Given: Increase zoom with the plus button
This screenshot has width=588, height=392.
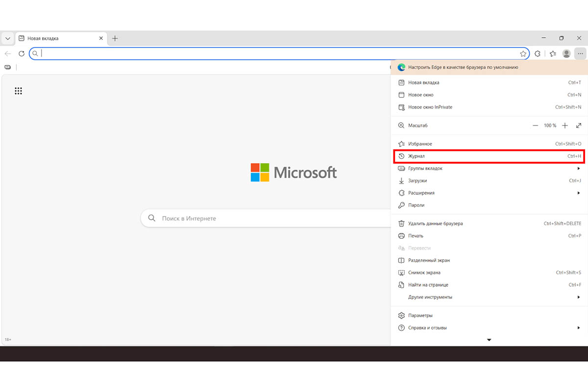Looking at the screenshot, I should click(565, 126).
